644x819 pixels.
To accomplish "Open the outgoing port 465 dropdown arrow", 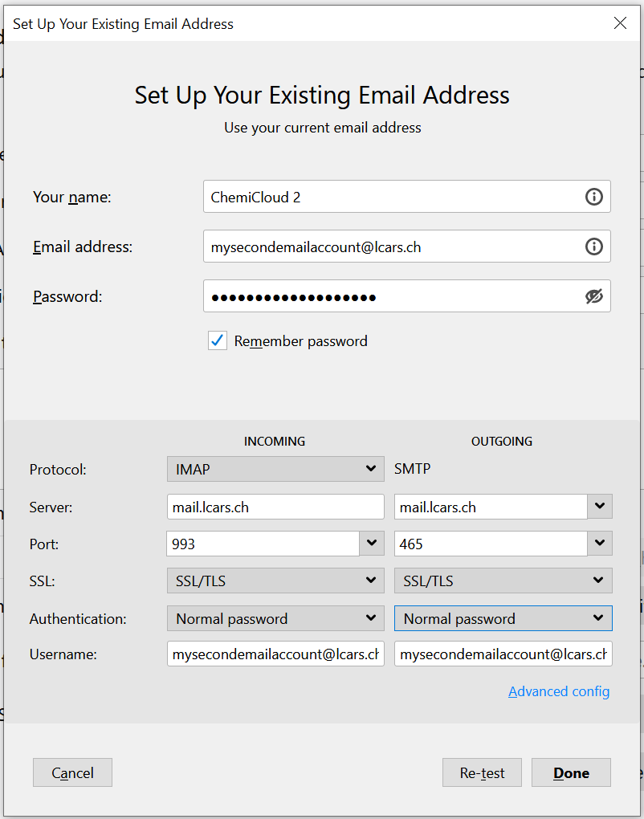I will tap(600, 544).
